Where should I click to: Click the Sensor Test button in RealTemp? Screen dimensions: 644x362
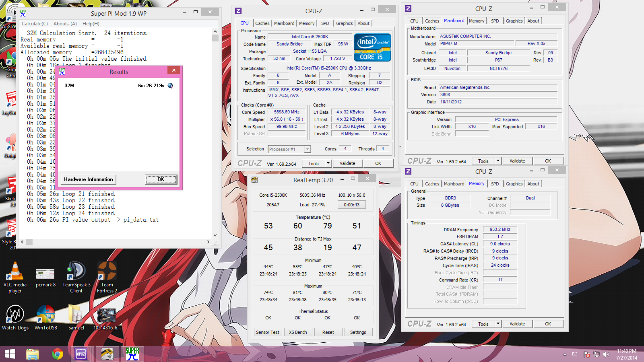[x=268, y=332]
